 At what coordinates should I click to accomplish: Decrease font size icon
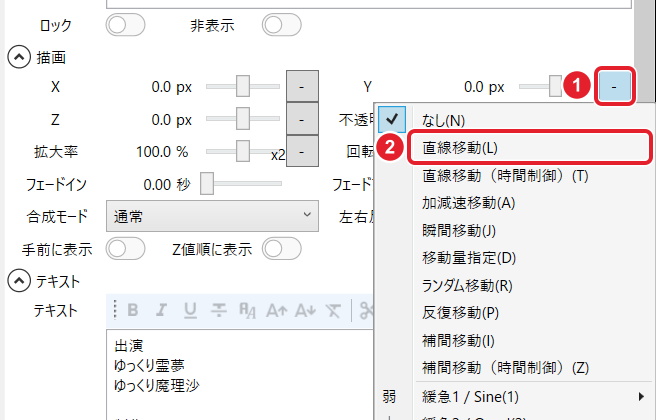tap(305, 310)
